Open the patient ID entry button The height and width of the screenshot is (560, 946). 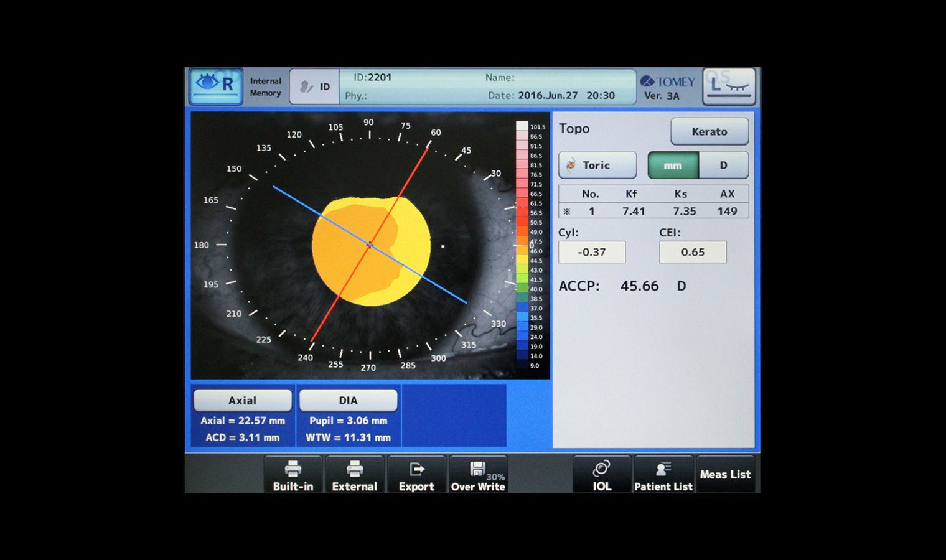(x=315, y=86)
